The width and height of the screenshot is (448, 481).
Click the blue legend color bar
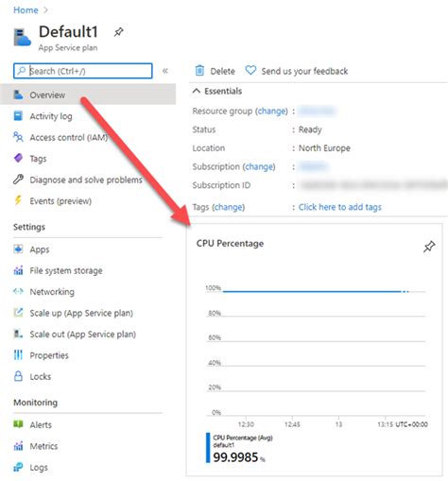208,448
